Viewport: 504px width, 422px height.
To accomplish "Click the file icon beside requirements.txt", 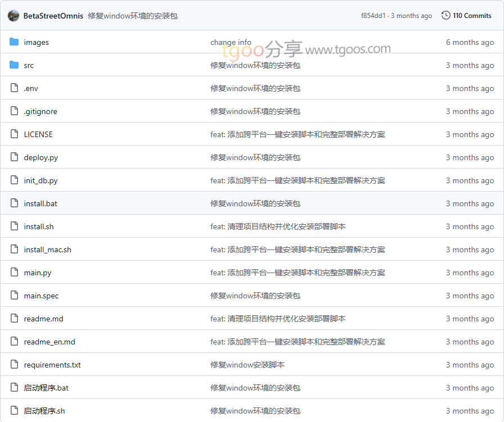I will 14,365.
